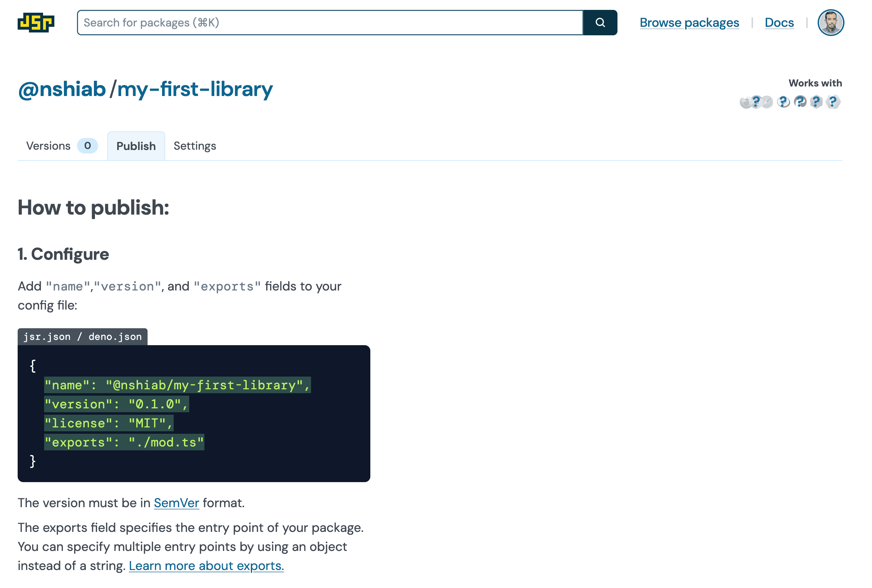The height and width of the screenshot is (588, 872).
Task: Click the Chrome icon with question mark
Action: coord(757,102)
